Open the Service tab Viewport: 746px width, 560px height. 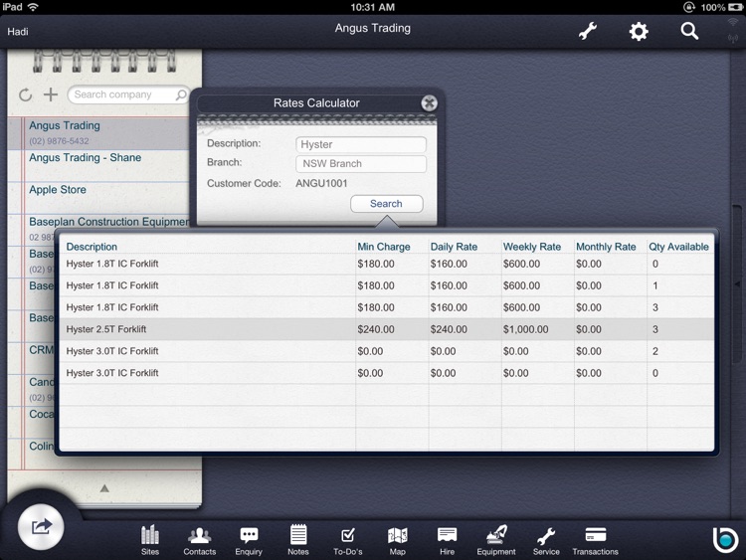(x=546, y=540)
